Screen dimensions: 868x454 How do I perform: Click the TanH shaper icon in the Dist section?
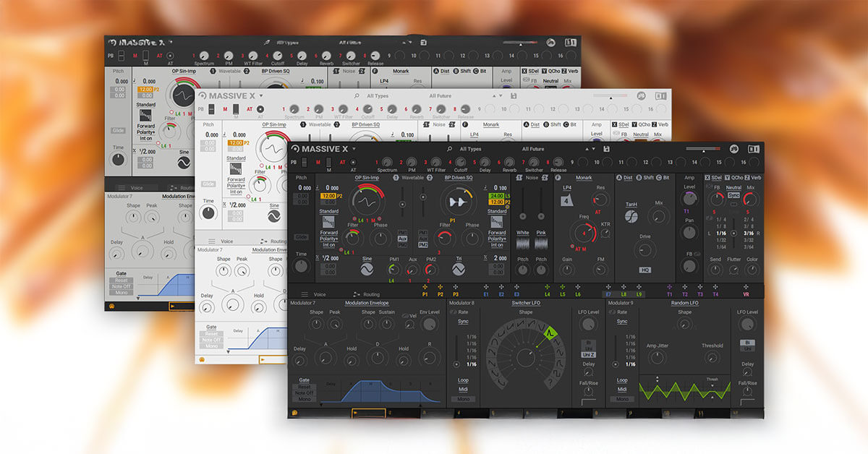point(631,215)
